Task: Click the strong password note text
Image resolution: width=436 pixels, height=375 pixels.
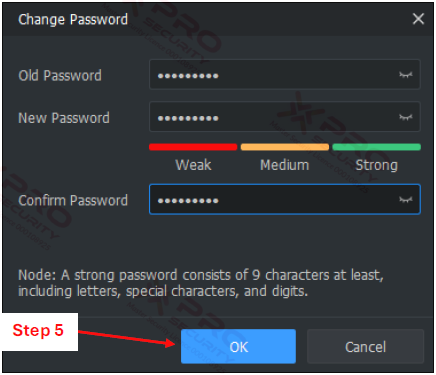Action: (201, 283)
